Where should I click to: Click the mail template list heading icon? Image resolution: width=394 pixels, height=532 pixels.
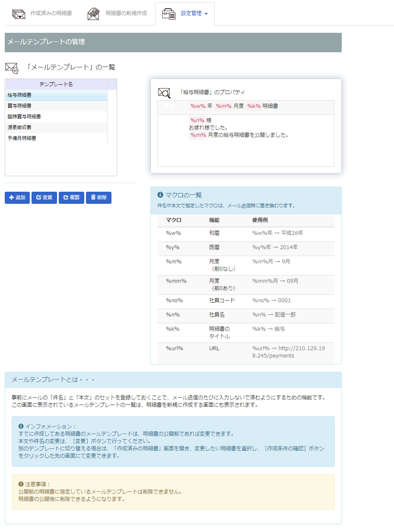(12, 68)
